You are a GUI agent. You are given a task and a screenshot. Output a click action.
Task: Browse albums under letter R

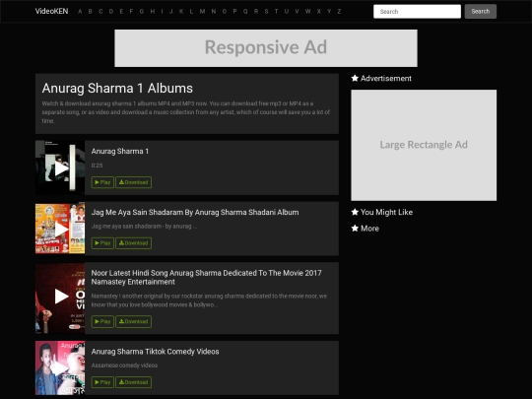[256, 11]
